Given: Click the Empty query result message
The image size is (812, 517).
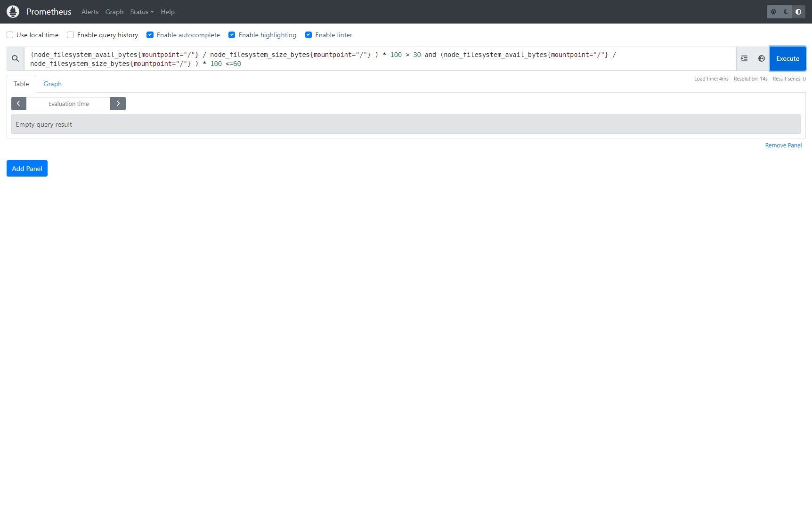Looking at the screenshot, I should tap(406, 124).
